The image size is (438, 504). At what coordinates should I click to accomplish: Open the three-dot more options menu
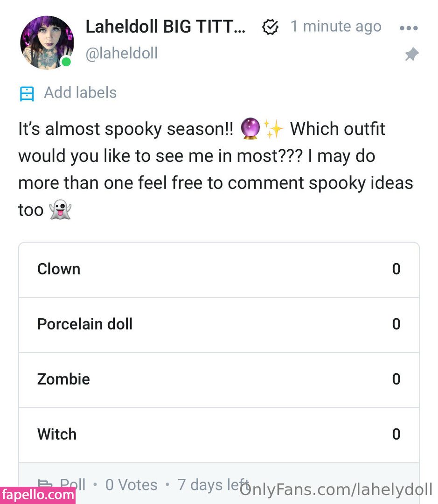click(409, 28)
